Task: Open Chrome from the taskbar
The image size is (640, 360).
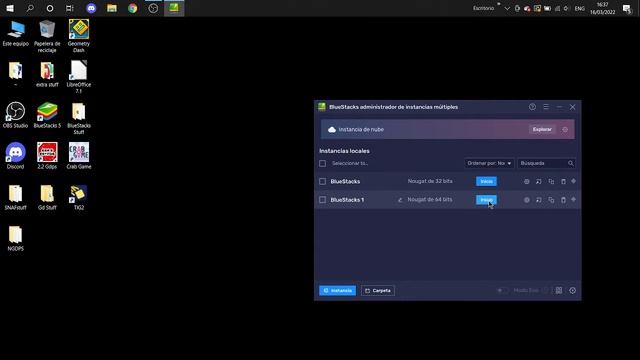Action: 133,8
